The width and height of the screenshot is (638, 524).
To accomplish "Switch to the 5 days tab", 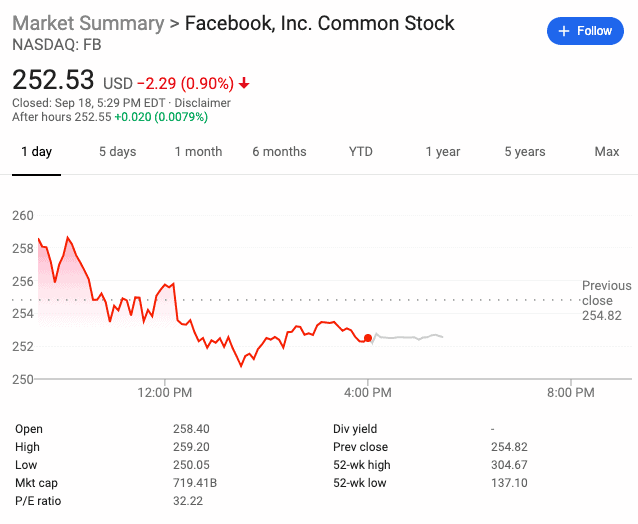I will point(117,152).
